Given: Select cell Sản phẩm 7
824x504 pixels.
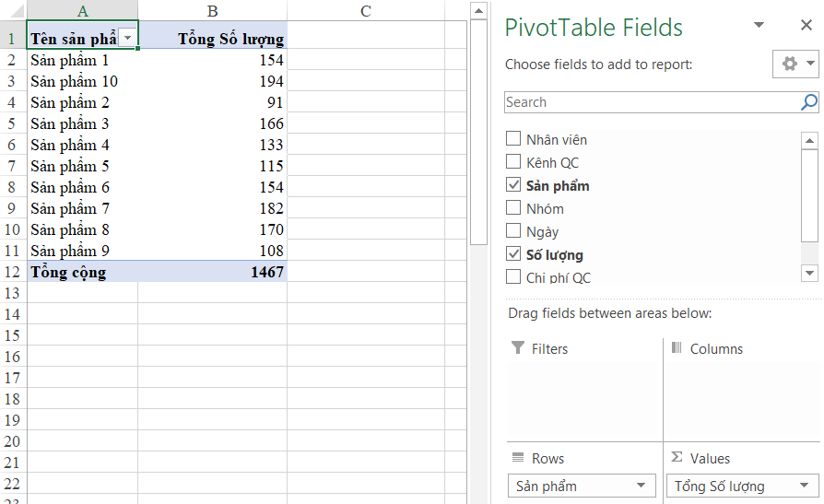Looking at the screenshot, I should click(83, 208).
